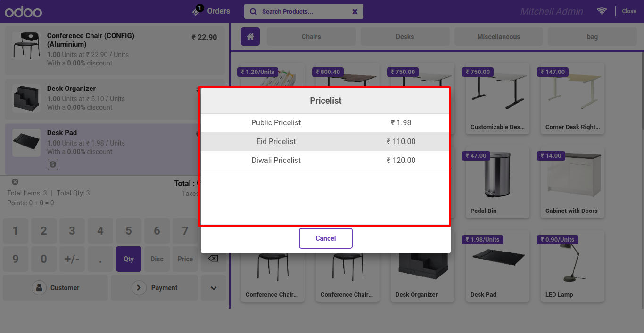This screenshot has width=644, height=333.
Task: Select the Diwali Pricelist row
Action: pyautogui.click(x=325, y=160)
